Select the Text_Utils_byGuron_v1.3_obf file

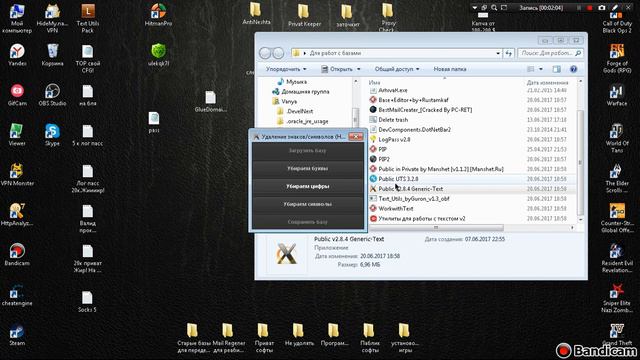tap(413, 199)
